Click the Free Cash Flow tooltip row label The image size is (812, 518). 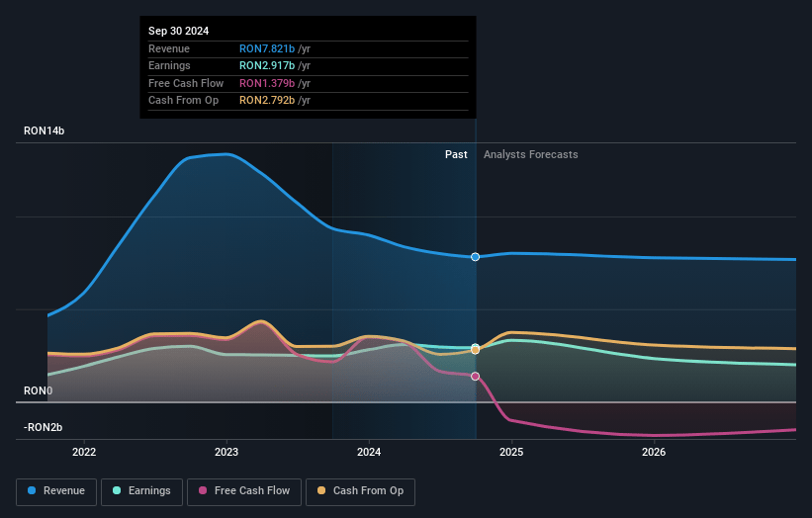[186, 83]
